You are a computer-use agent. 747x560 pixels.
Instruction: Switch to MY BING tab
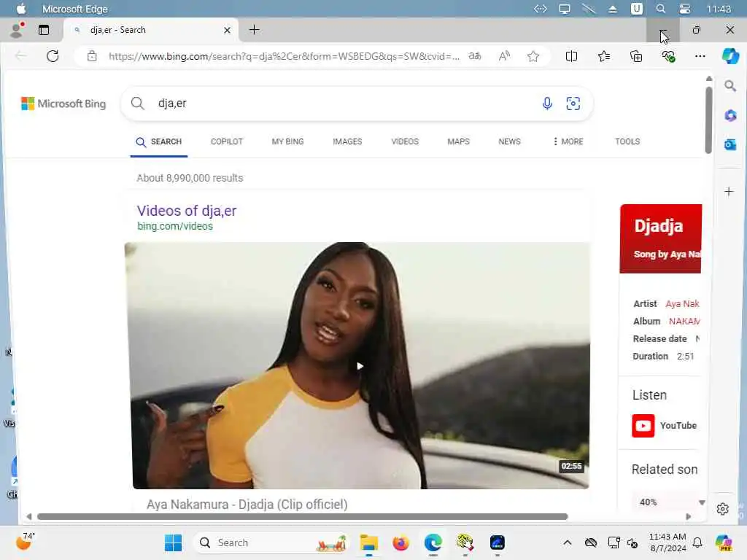click(x=287, y=141)
